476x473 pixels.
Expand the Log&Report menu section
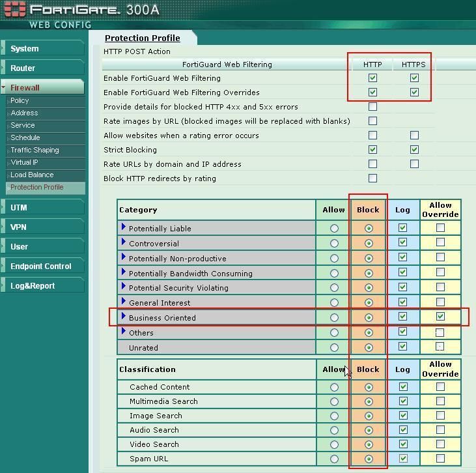[42, 285]
